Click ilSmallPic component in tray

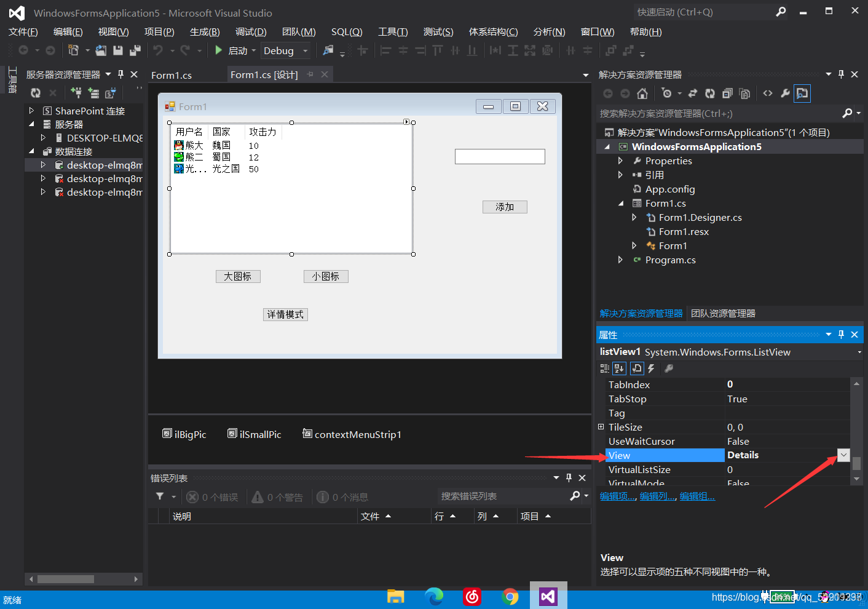coord(254,434)
